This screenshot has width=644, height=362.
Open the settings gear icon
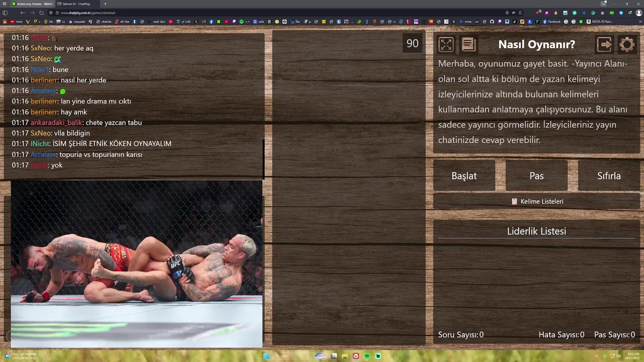click(627, 44)
